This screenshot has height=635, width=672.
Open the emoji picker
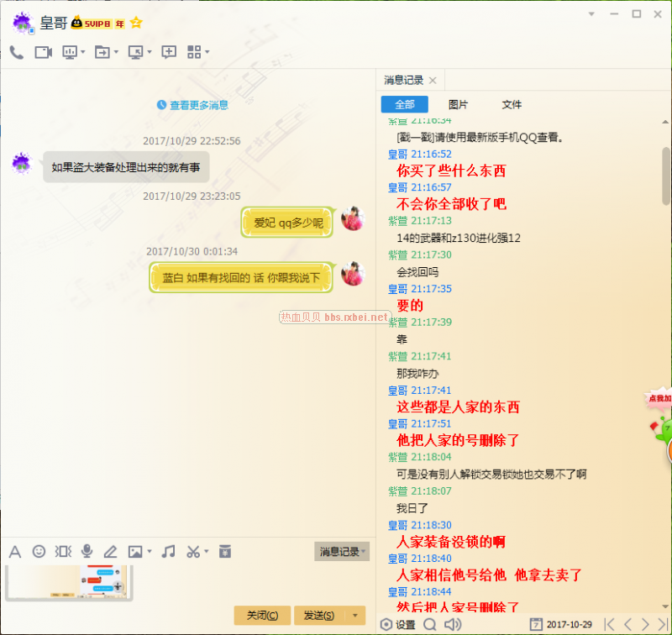pyautogui.click(x=39, y=551)
